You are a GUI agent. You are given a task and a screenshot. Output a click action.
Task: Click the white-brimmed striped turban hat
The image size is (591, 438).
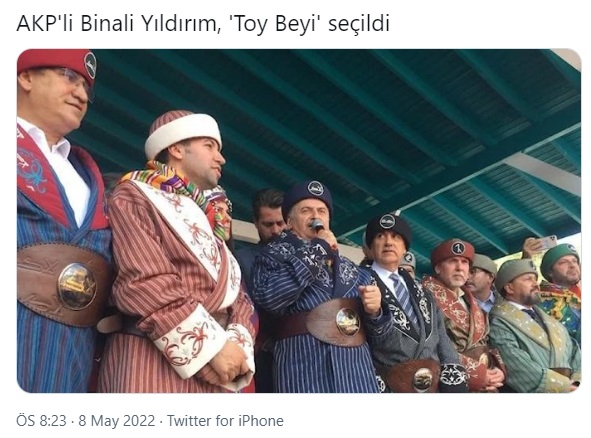point(182,133)
